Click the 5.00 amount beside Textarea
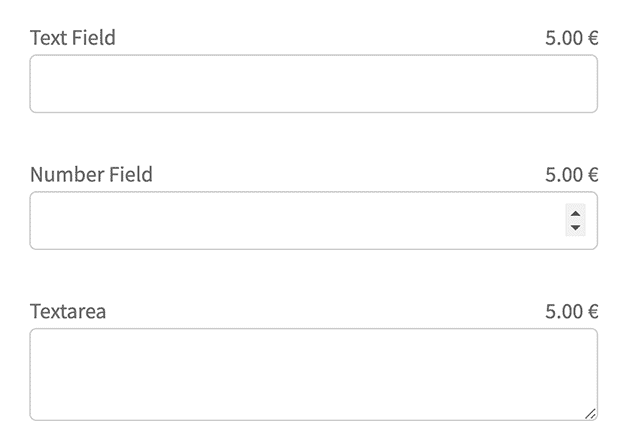 [563, 311]
